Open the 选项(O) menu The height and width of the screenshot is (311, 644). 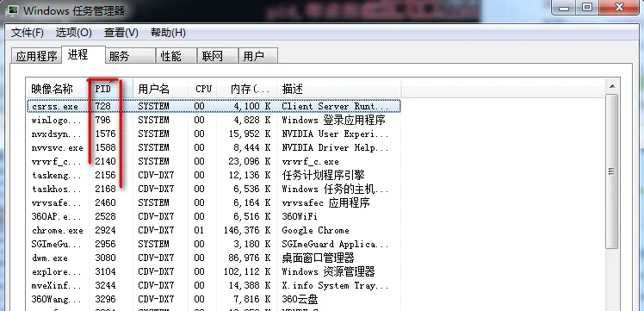(x=74, y=33)
